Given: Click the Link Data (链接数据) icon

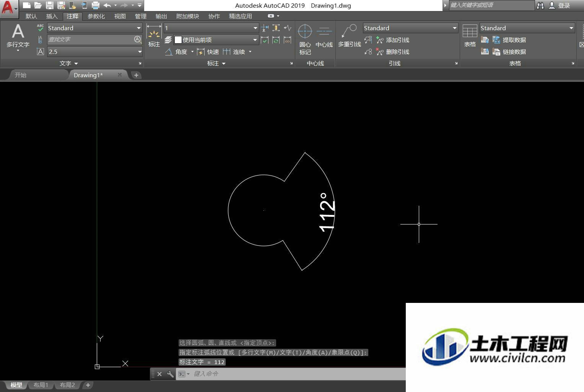Looking at the screenshot, I should [509, 52].
